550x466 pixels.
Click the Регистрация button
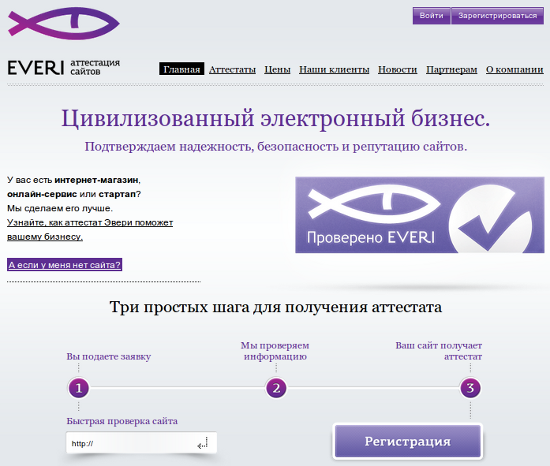[x=408, y=441]
